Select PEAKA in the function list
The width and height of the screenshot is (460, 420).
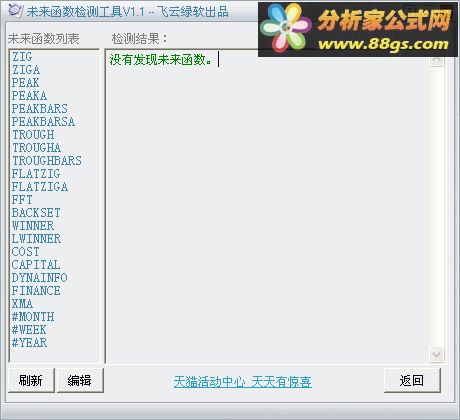(29, 96)
